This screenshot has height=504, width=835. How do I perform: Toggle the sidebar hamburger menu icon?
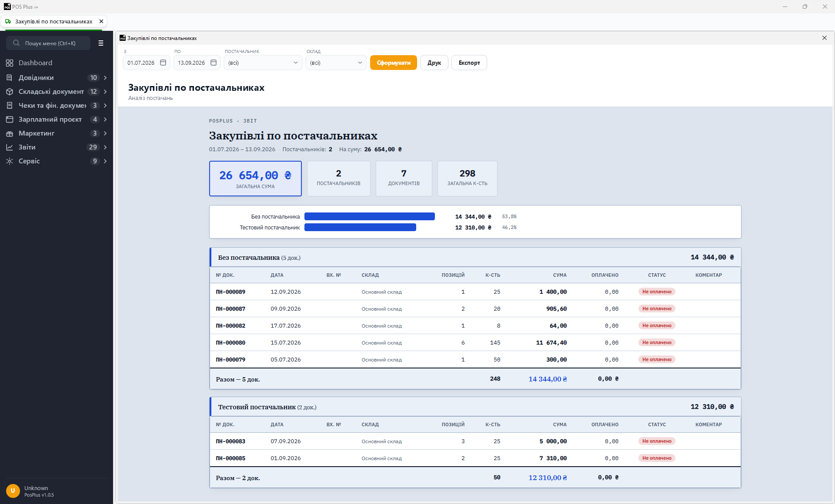[101, 43]
